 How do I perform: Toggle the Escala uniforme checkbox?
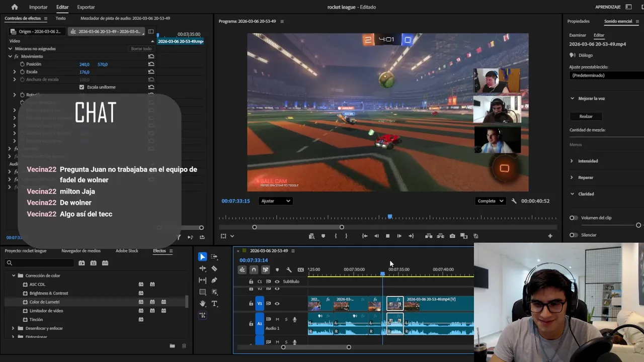[82, 87]
